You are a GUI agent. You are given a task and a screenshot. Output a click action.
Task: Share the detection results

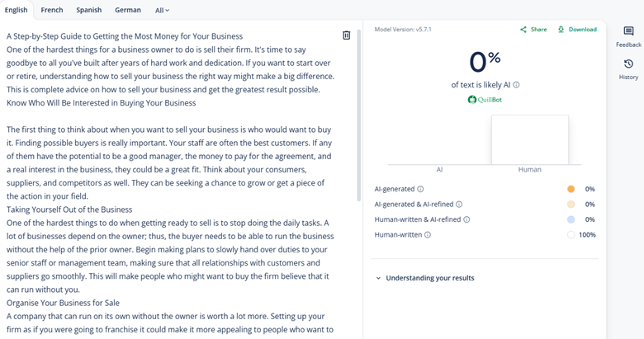(x=533, y=30)
